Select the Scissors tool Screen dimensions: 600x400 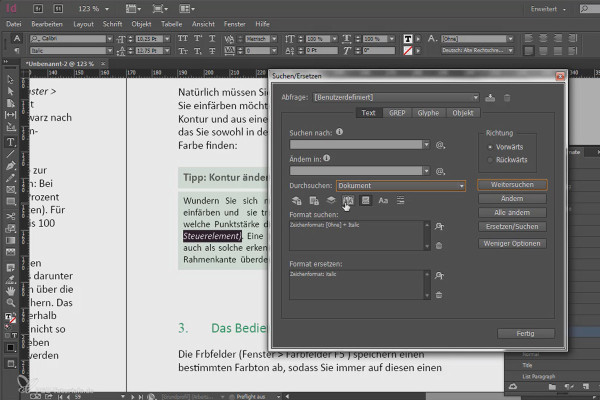(x=10, y=217)
